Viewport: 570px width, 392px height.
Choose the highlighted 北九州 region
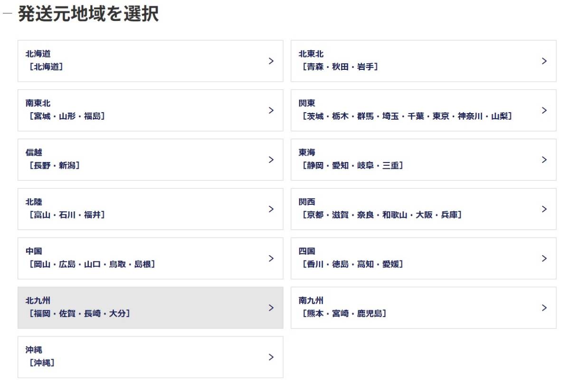coord(150,307)
